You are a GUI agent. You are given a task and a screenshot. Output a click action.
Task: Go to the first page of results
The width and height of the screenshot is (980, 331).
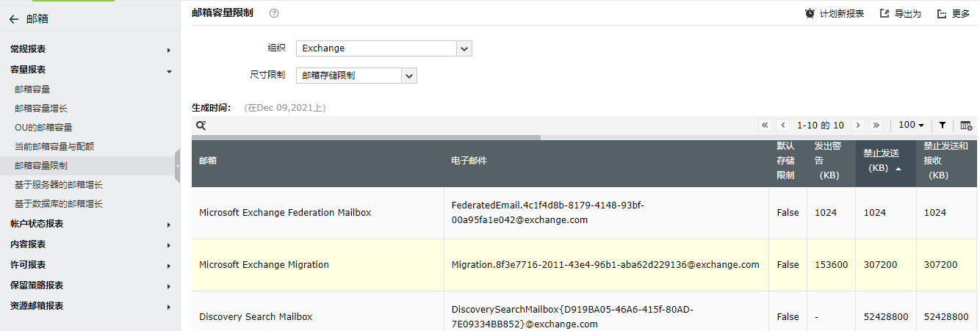tap(765, 126)
